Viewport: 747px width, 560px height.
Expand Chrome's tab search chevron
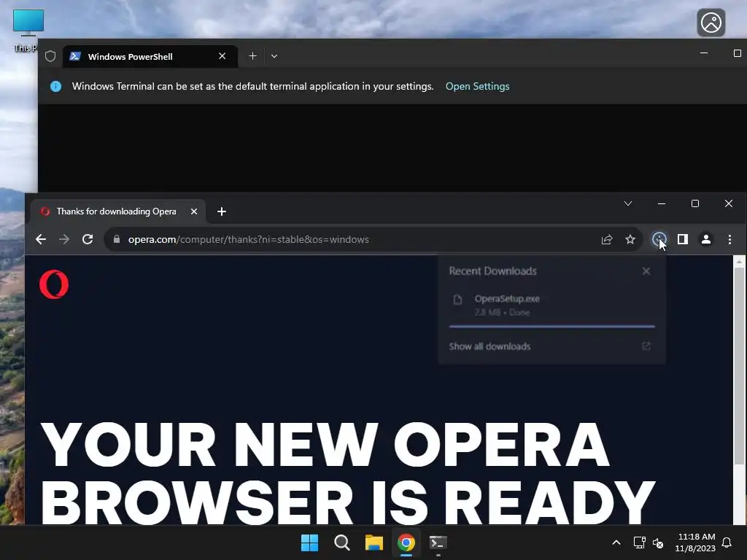(628, 204)
